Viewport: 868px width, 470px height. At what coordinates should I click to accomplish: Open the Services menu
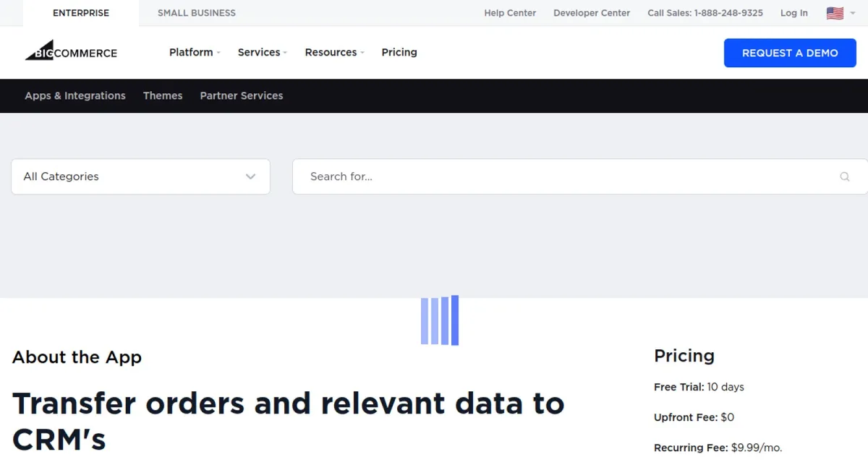click(263, 52)
